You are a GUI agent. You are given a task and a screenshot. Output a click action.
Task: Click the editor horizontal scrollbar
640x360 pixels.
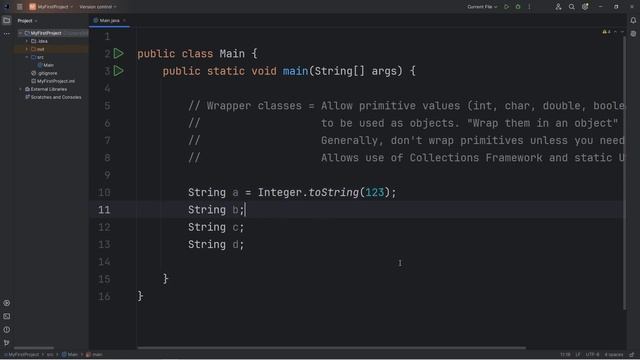click(331, 348)
